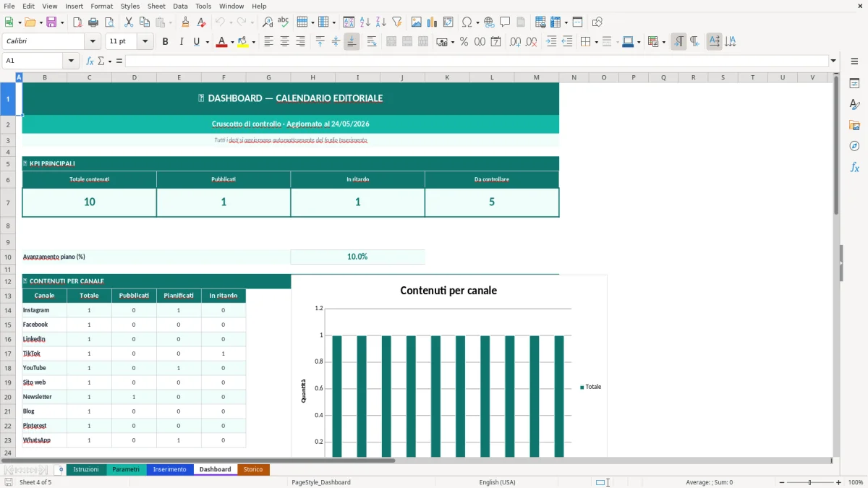
Task: Click the Save document icon
Action: point(51,22)
